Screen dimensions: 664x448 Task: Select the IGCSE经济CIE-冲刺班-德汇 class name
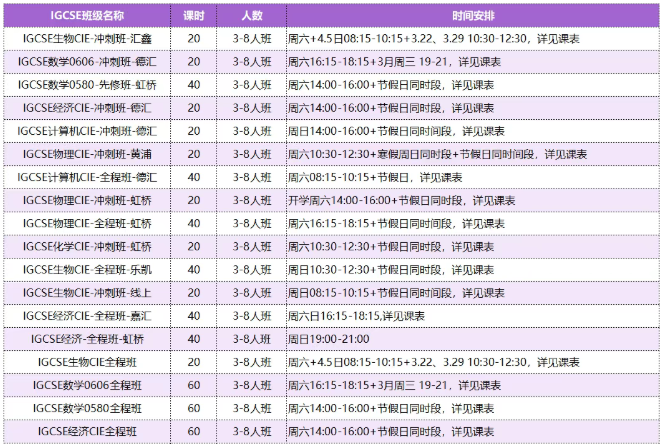click(87, 108)
